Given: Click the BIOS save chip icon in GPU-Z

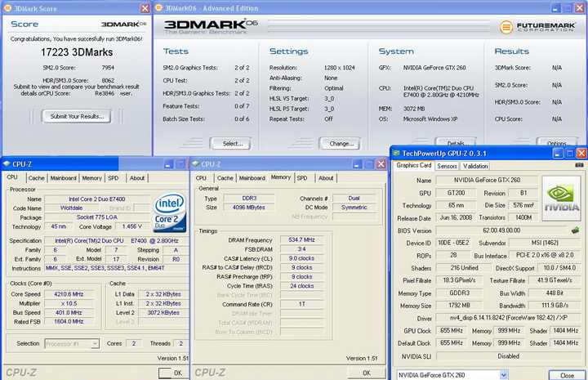Looking at the screenshot, I should click(x=575, y=230).
